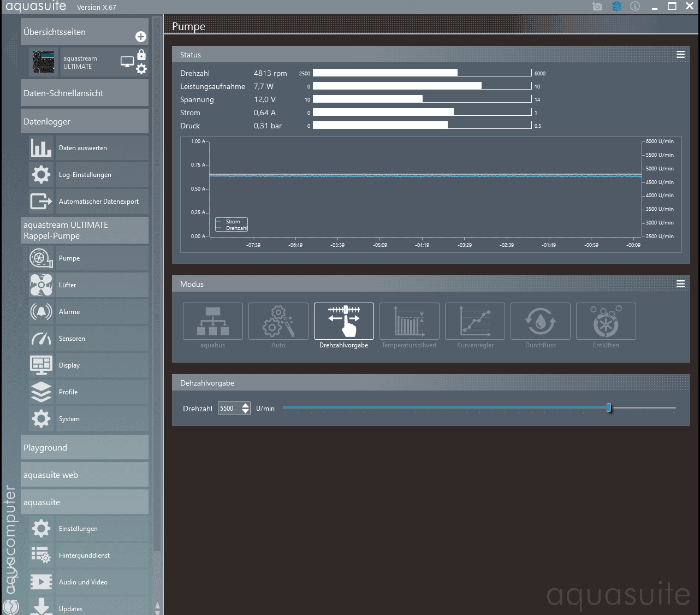The image size is (700, 615).
Task: Open the Hintergrunddienst entry label
Action: click(x=85, y=555)
